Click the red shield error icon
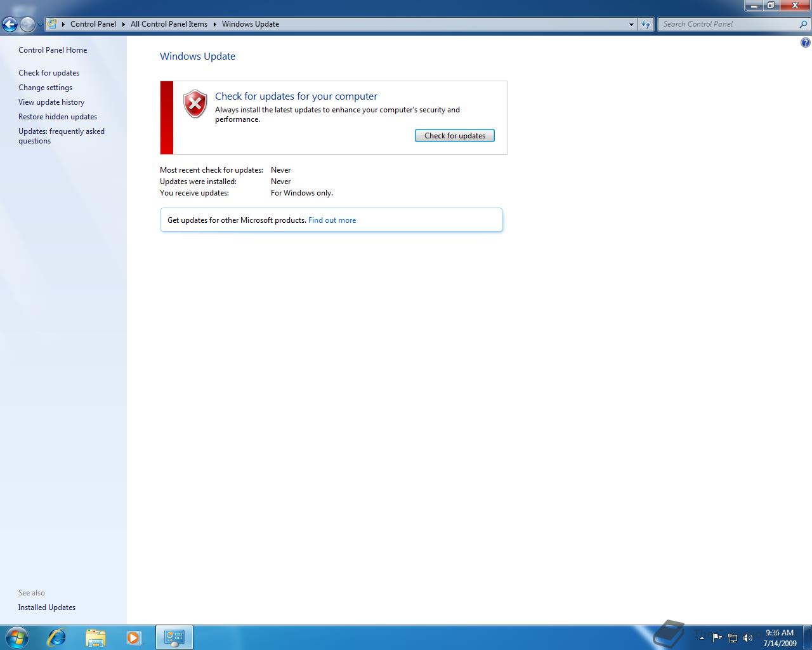The width and height of the screenshot is (812, 650). coord(195,103)
